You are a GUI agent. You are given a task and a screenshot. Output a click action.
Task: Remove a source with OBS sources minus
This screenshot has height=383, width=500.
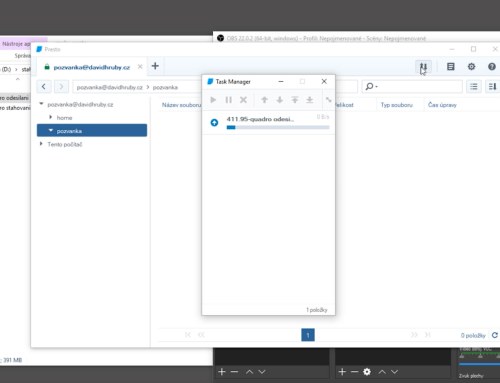tap(354, 371)
